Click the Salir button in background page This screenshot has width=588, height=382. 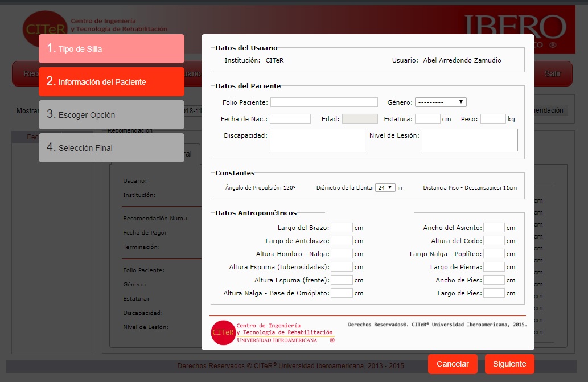pos(552,73)
